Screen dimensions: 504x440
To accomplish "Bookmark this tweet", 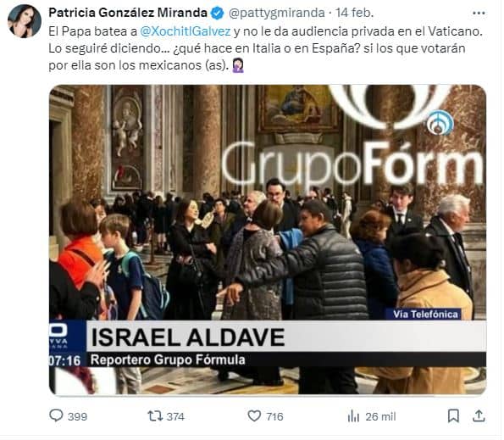I will coord(453,416).
